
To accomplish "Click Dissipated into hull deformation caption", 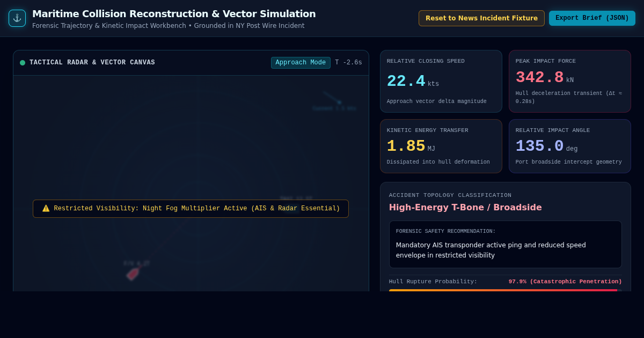I will (x=438, y=162).
